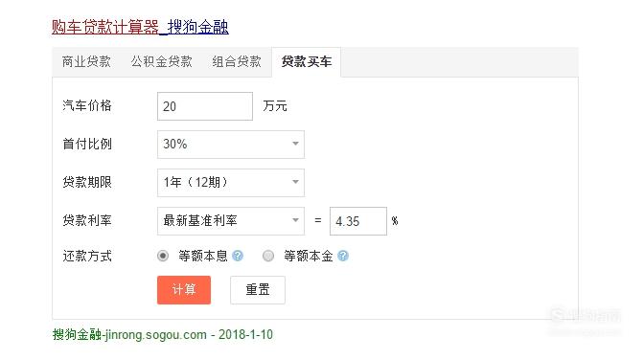Click the 贷款利率 dropdown arrow

click(295, 220)
